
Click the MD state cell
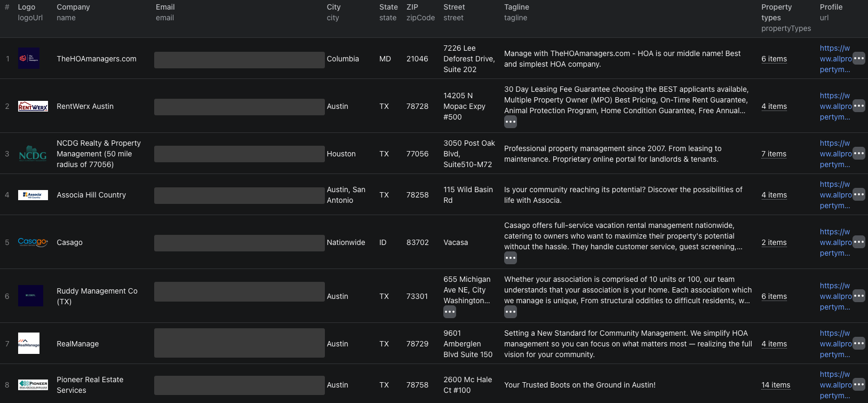(385, 59)
